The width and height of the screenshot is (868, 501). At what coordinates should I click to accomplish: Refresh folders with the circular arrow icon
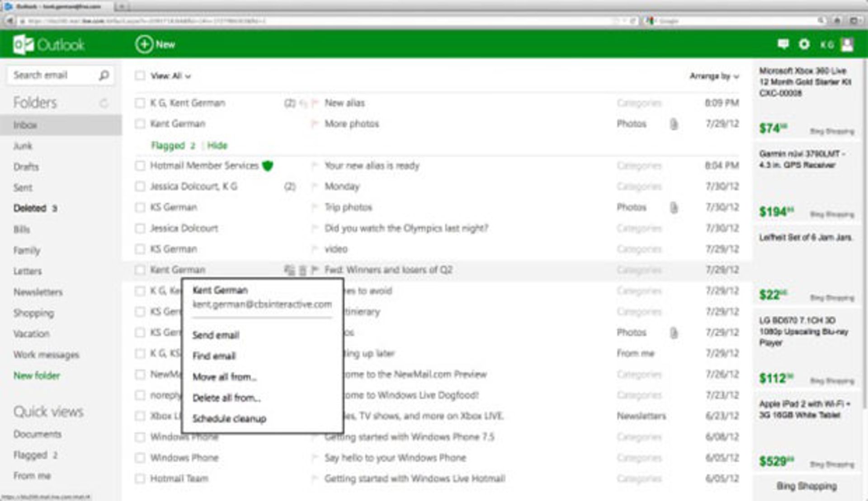coord(104,103)
